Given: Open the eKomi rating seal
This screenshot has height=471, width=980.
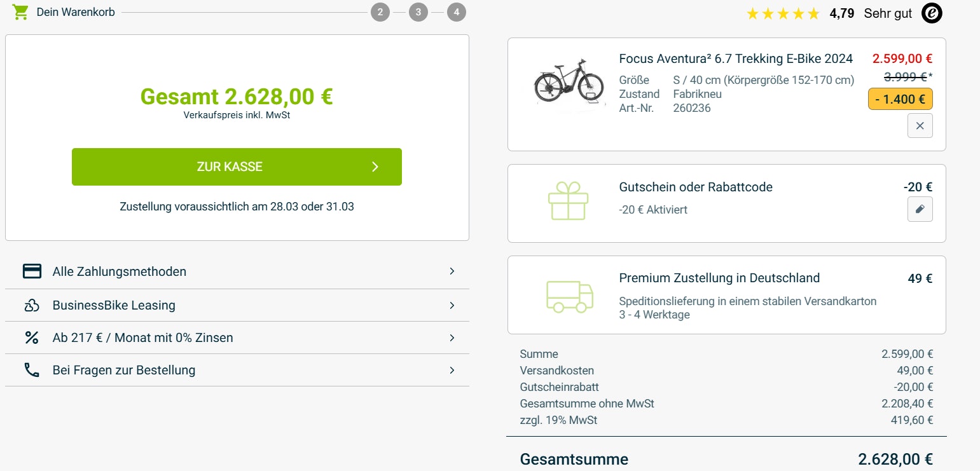Looking at the screenshot, I should [x=931, y=13].
